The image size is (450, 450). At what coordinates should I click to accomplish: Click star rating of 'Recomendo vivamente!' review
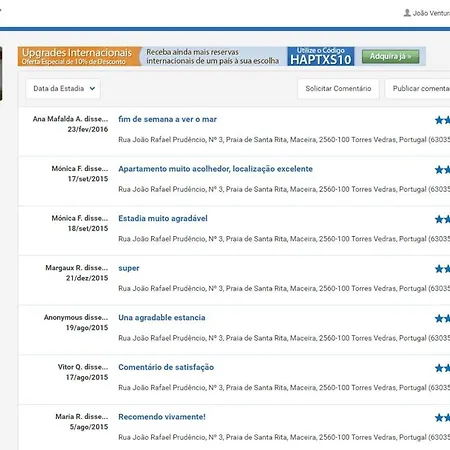point(442,418)
